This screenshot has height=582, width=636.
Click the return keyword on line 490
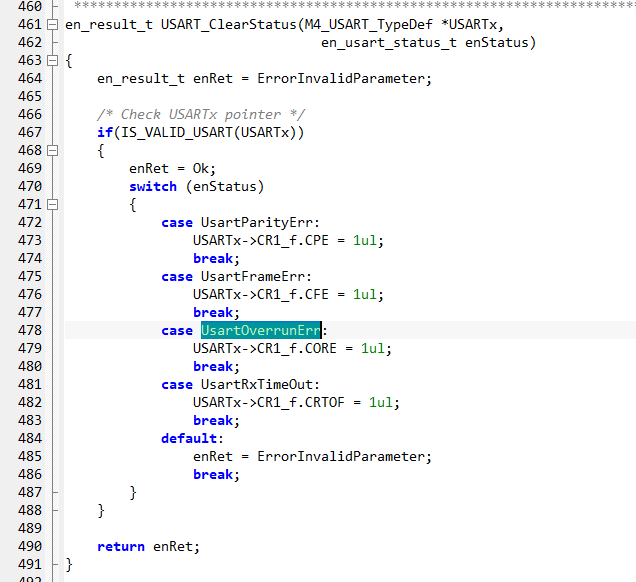coord(121,546)
